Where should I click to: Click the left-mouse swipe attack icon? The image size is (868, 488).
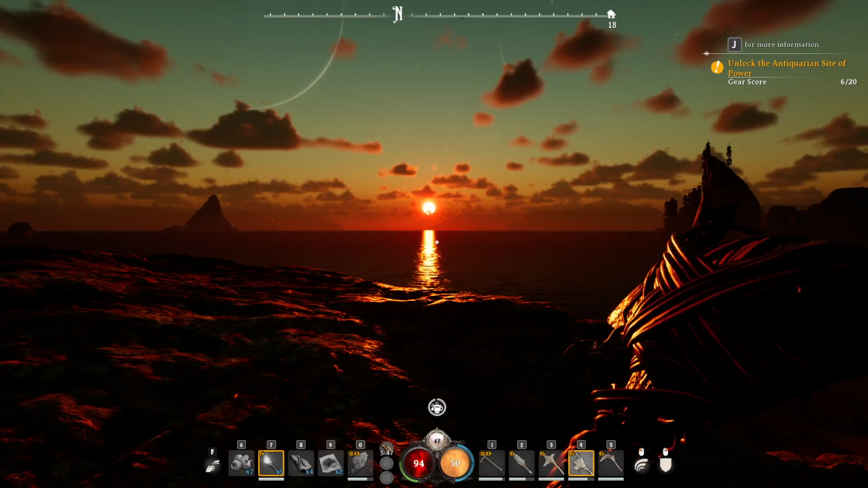pyautogui.click(x=641, y=465)
